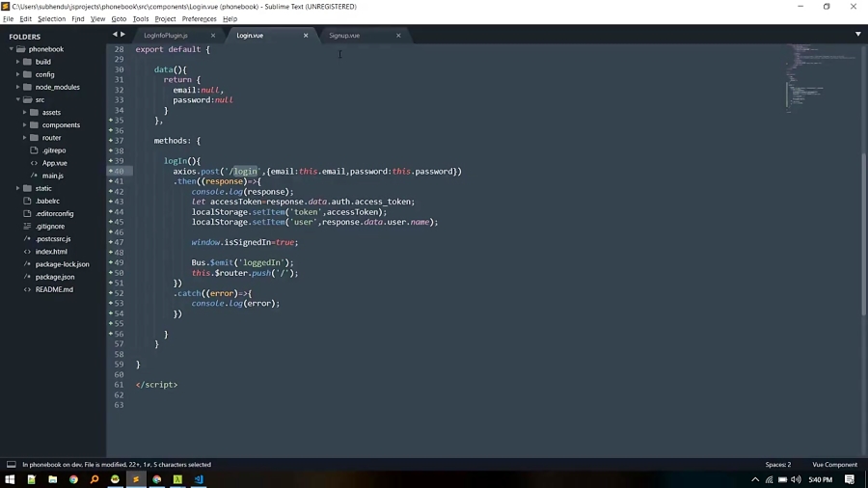Select the static folder icon
Image resolution: width=868 pixels, height=488 pixels.
(27, 188)
